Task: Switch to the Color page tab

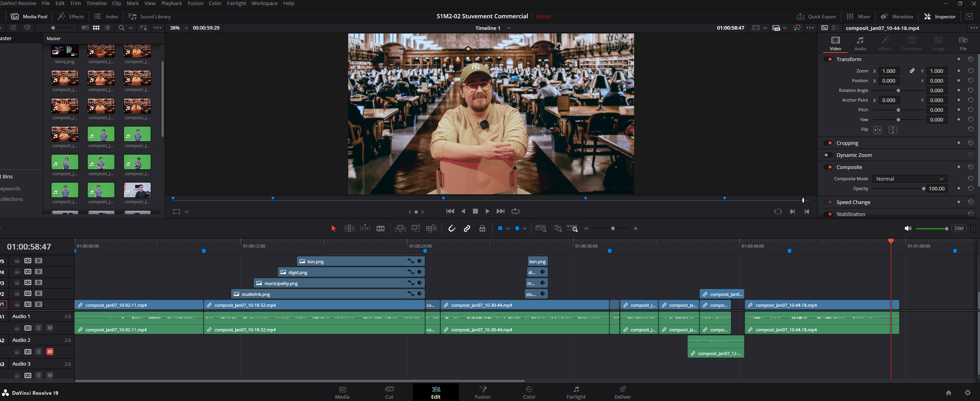Action: coord(529,392)
